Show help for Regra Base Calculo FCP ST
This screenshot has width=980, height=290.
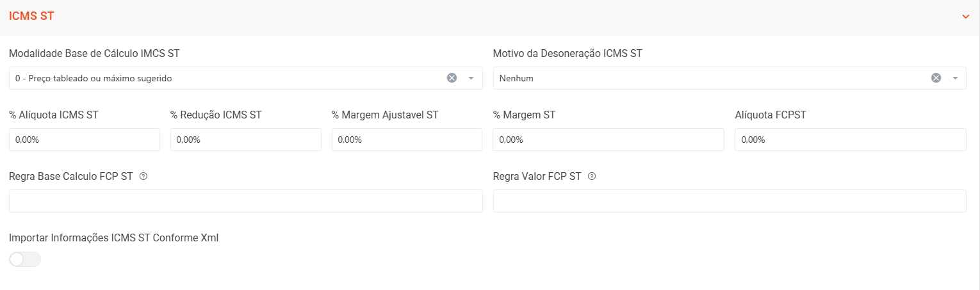(143, 177)
